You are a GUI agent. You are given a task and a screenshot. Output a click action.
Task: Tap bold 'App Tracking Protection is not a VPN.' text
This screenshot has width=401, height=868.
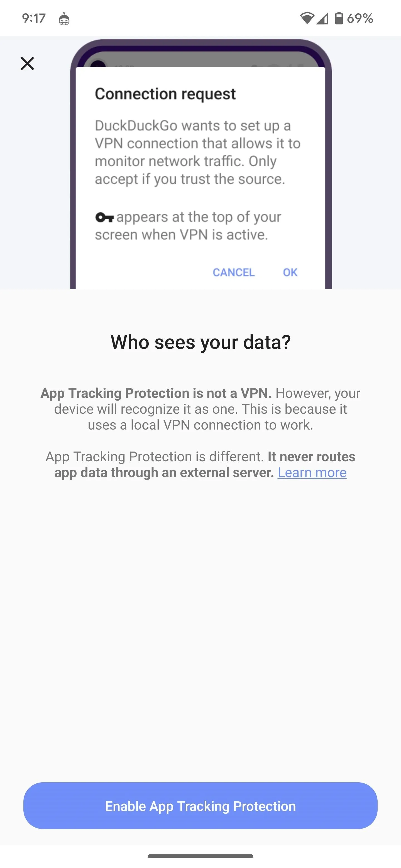[156, 393]
